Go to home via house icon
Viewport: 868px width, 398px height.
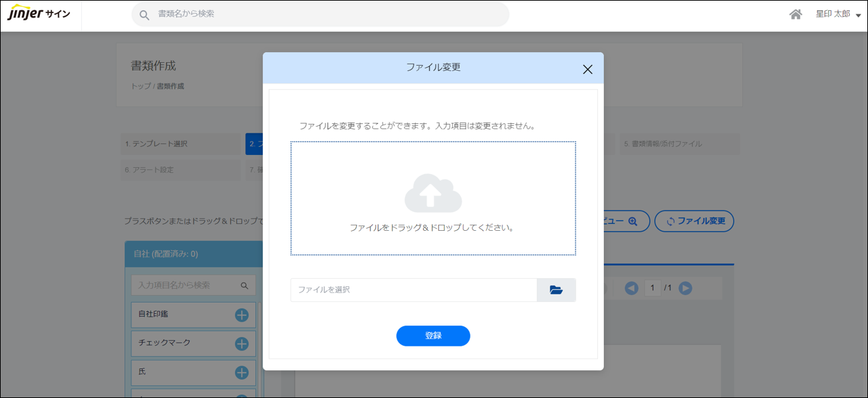(x=796, y=14)
